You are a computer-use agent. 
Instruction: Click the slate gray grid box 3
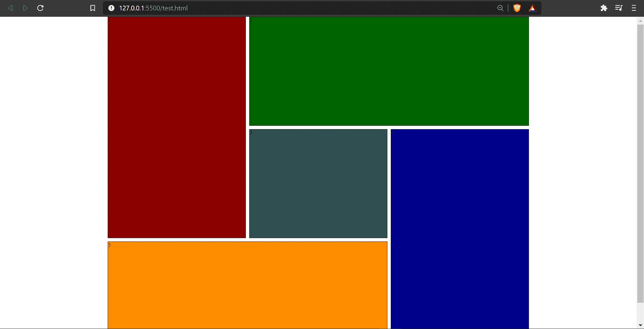pyautogui.click(x=318, y=184)
